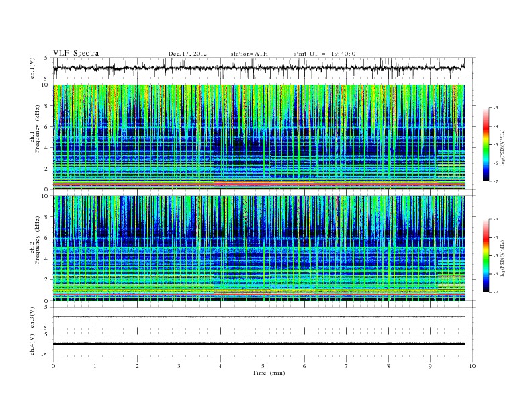Click the "Time (min)" axis label

coord(269,373)
